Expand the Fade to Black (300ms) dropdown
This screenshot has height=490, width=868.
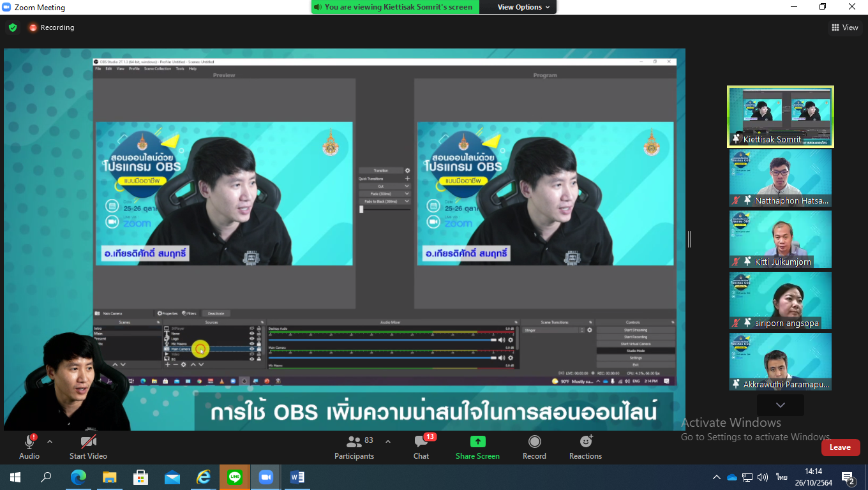point(407,201)
